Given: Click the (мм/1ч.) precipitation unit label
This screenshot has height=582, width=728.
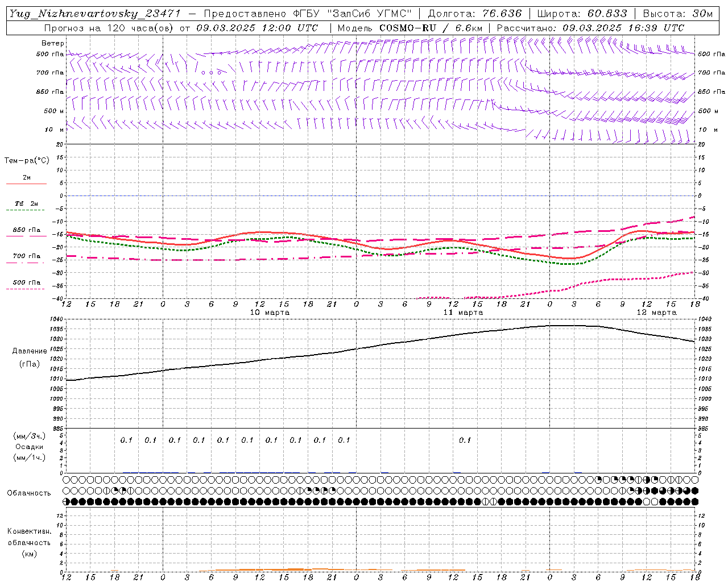Looking at the screenshot, I should (30, 458).
